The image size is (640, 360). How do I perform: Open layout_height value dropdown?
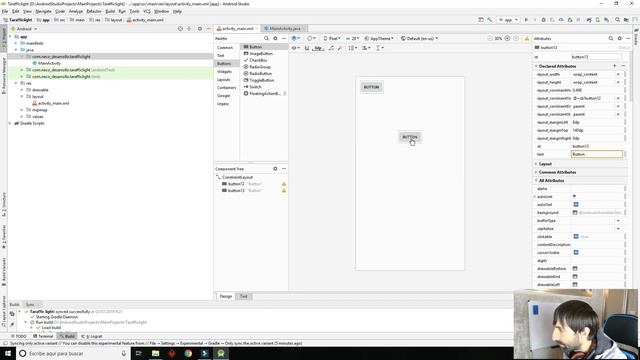pos(618,82)
